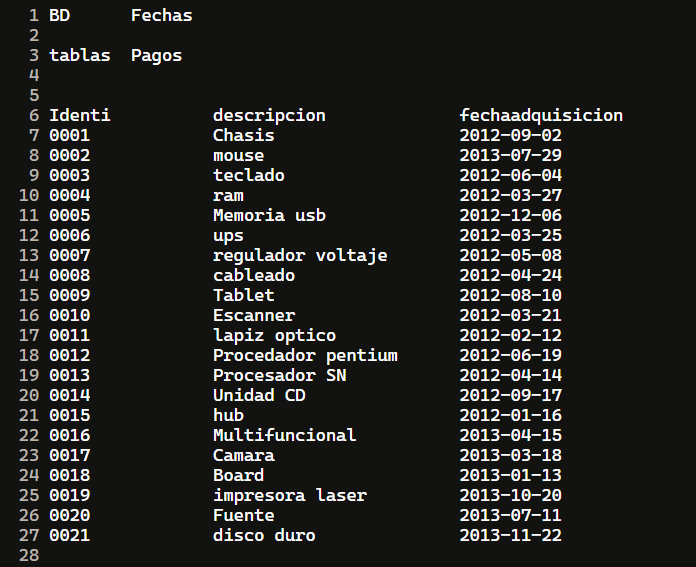Place cursor on Chasis entry
The width and height of the screenshot is (696, 567).
click(244, 135)
